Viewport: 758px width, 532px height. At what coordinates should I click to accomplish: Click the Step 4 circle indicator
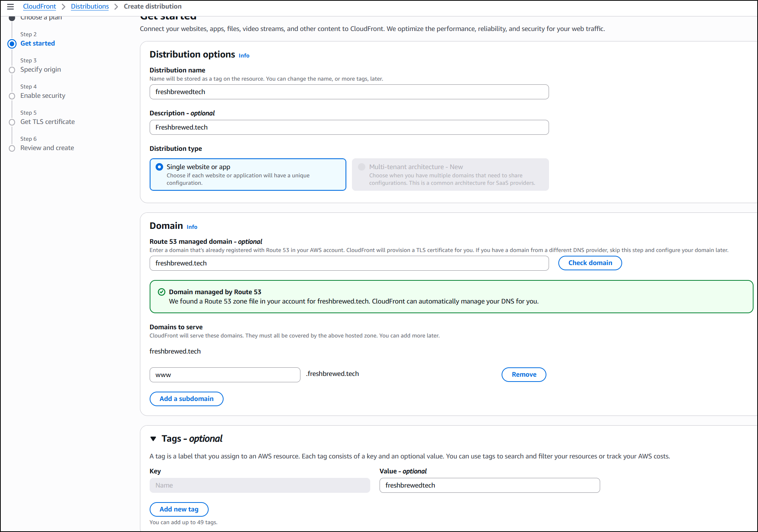[x=12, y=96]
